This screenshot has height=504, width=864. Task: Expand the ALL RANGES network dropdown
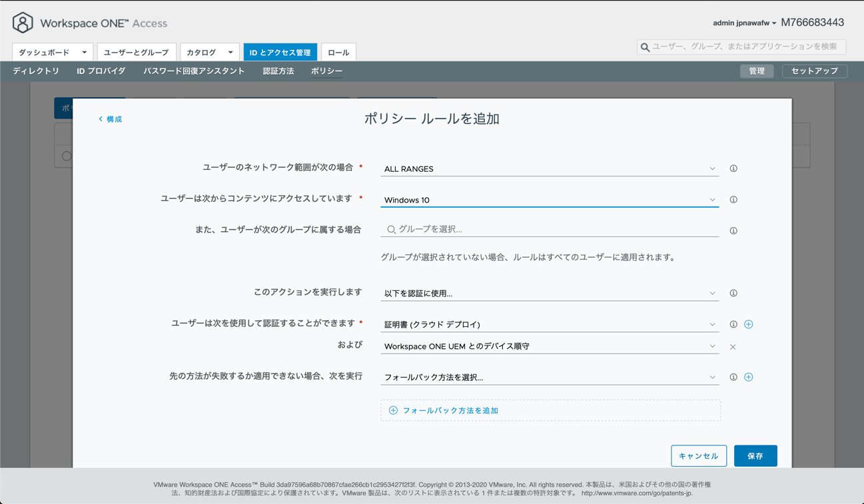pyautogui.click(x=550, y=168)
